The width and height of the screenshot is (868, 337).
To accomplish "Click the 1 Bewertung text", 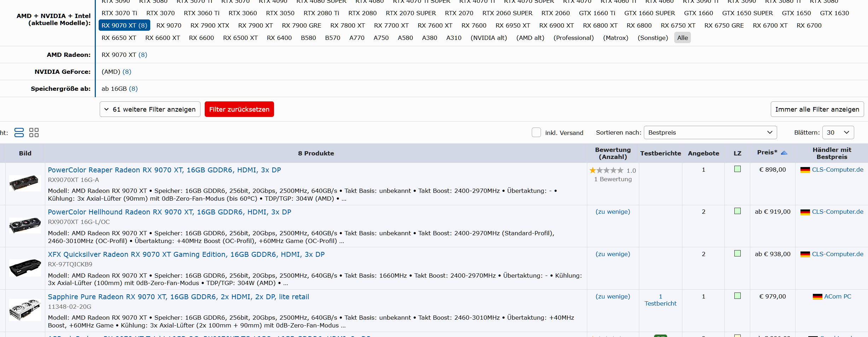I will tap(613, 179).
